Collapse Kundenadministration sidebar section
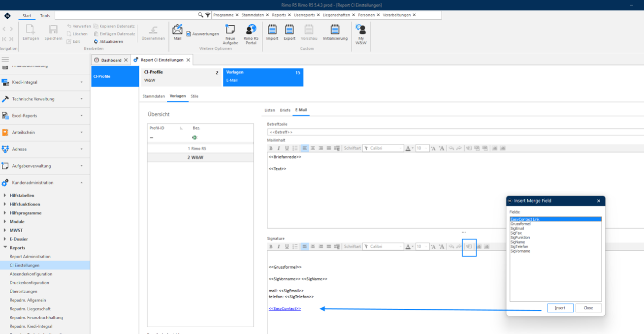644x334 pixels. tap(45, 182)
